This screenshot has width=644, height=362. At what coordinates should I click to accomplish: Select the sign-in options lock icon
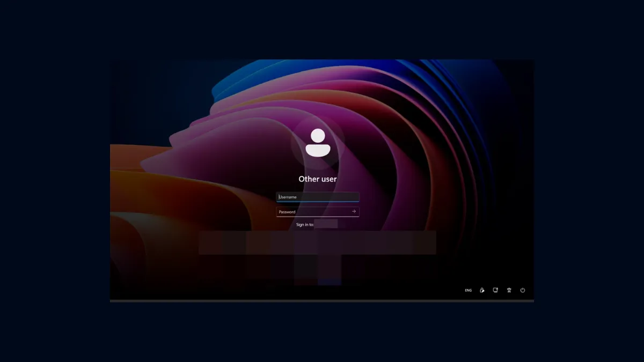point(482,290)
